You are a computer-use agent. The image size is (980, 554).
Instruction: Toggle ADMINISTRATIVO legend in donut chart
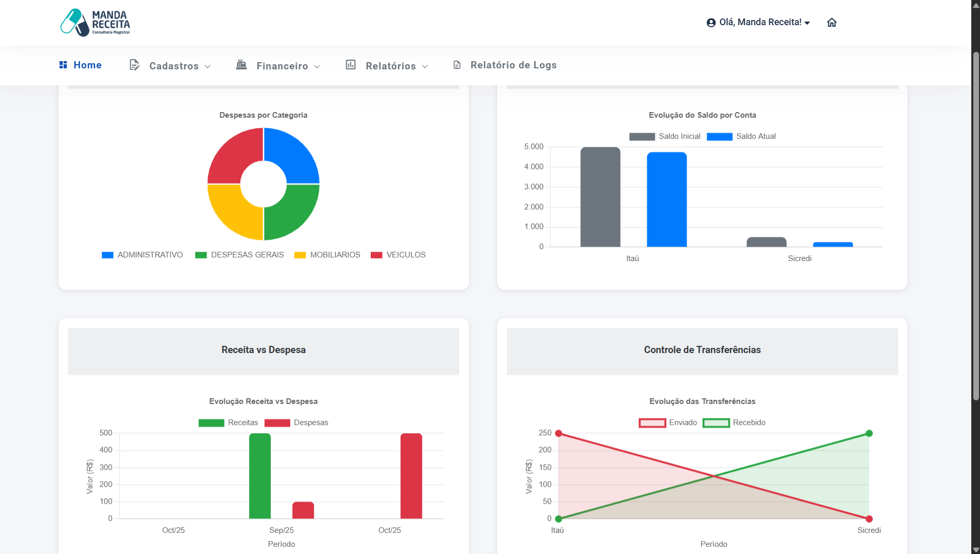pyautogui.click(x=142, y=255)
